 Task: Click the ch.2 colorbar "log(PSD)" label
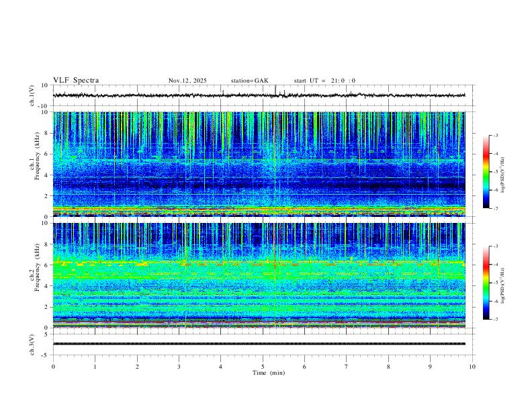click(502, 285)
